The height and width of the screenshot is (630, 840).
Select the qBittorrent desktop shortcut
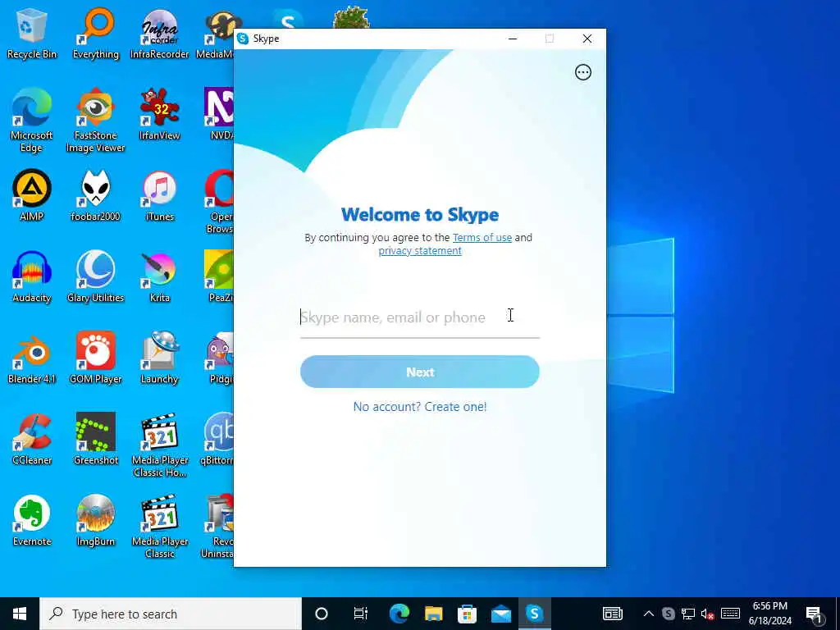click(x=217, y=440)
